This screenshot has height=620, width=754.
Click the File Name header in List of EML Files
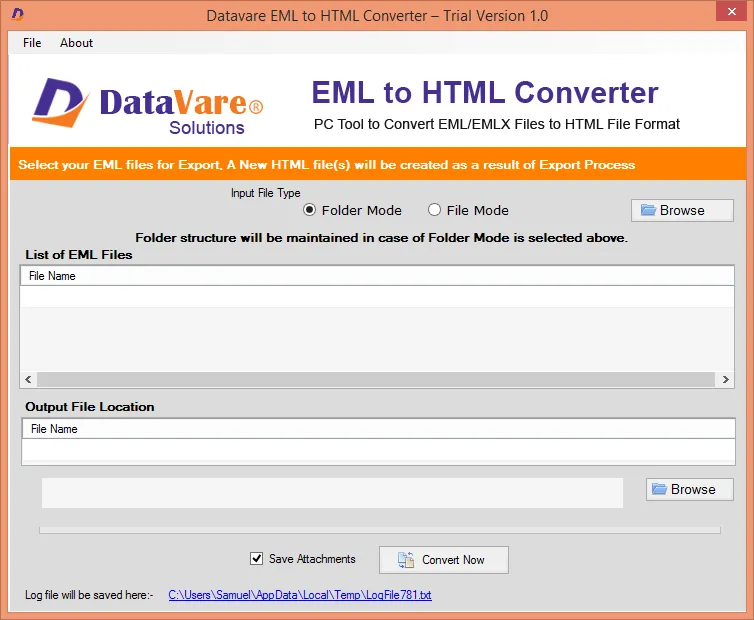(377, 276)
